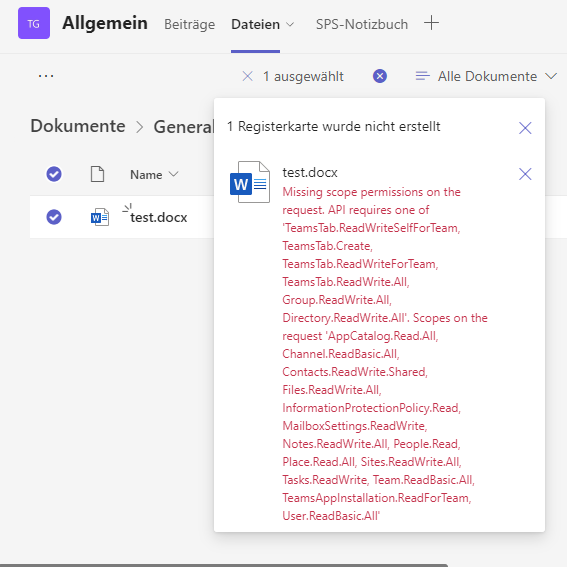The height and width of the screenshot is (567, 567).
Task: Add a new tab with plus icon
Action: (431, 23)
